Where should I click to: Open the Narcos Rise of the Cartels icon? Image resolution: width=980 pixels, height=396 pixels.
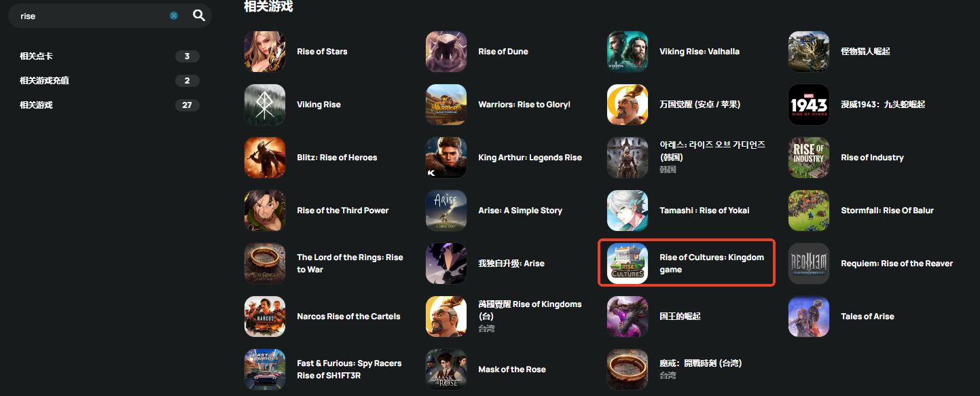click(265, 317)
